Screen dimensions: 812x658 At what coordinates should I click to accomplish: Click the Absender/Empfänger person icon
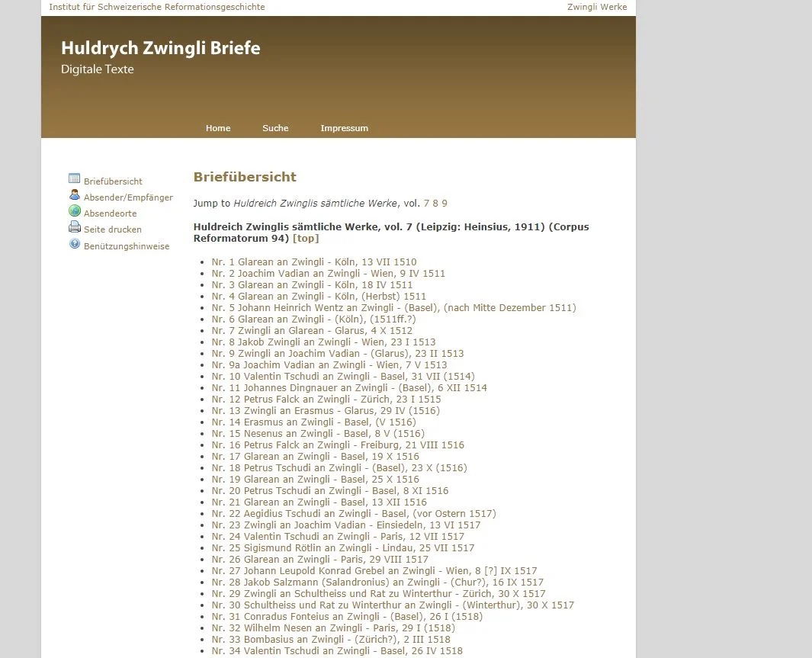[x=74, y=195]
